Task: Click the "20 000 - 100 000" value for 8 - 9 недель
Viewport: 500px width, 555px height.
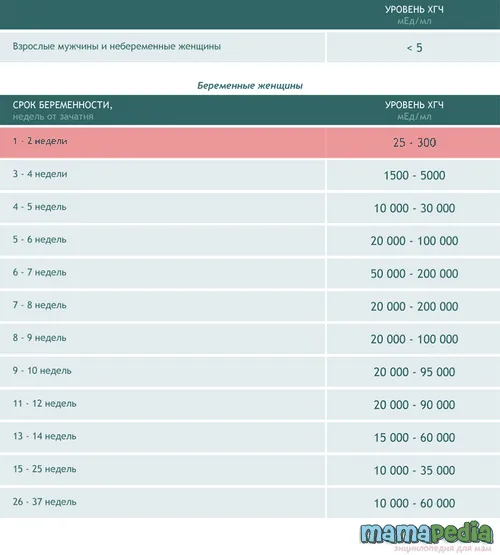Action: coord(414,339)
